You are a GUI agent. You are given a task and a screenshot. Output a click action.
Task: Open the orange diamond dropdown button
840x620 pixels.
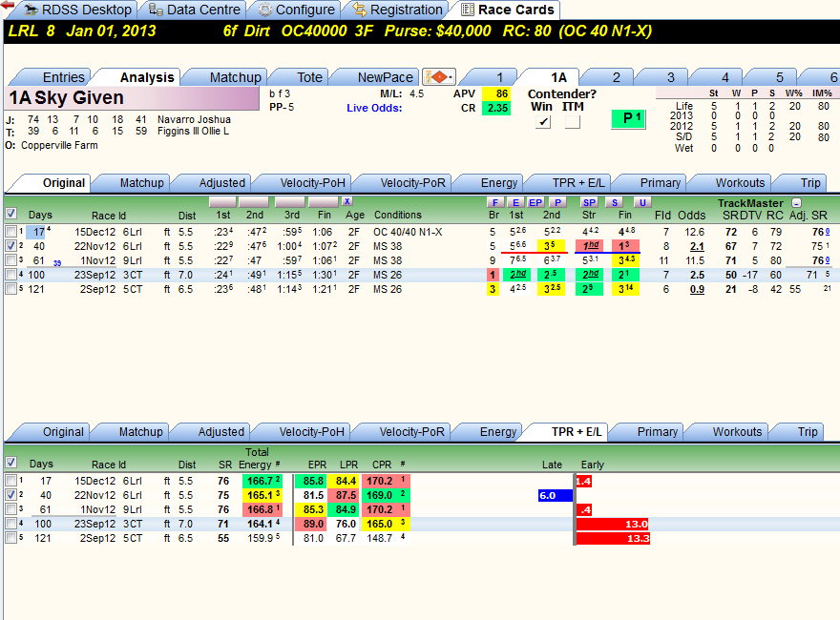point(439,77)
